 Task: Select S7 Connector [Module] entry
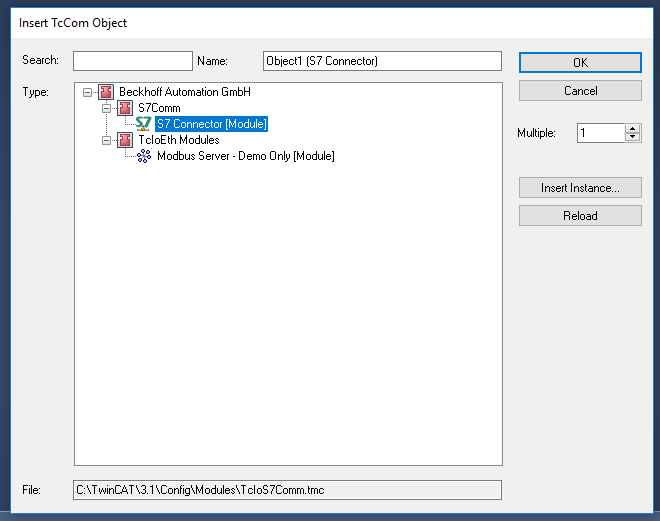211,124
